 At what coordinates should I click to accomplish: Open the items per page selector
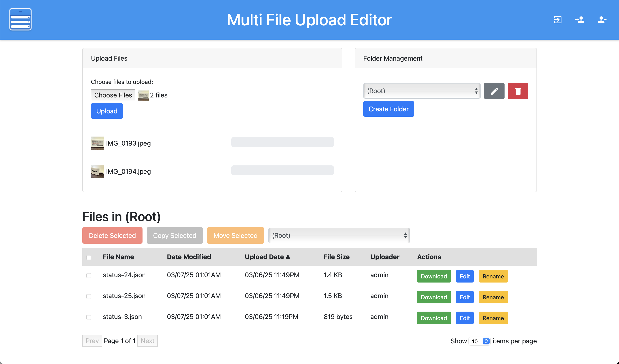479,341
